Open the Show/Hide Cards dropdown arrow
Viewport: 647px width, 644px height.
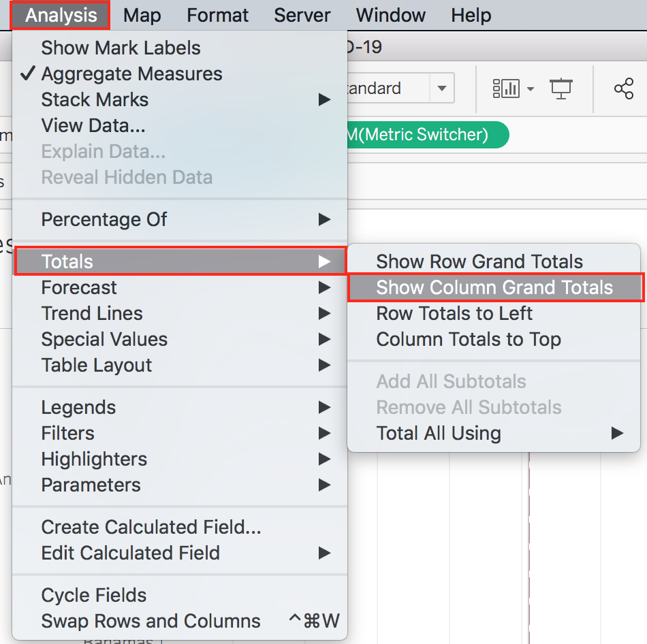(x=531, y=88)
